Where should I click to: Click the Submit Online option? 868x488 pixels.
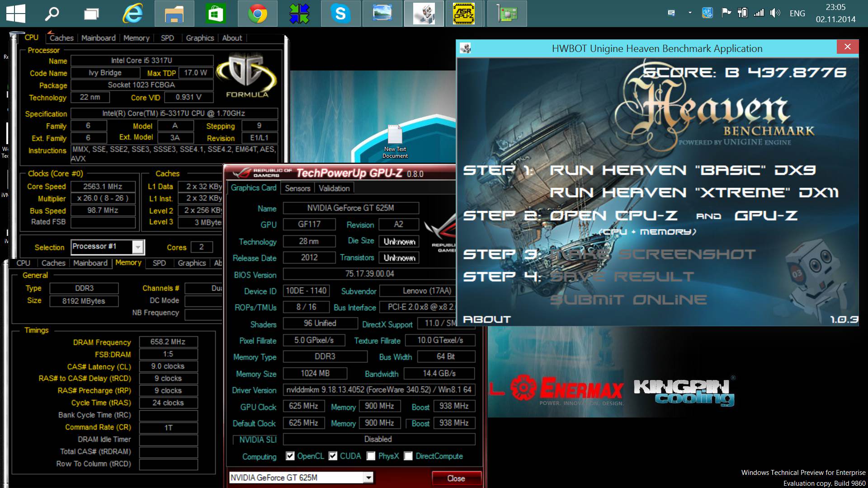628,300
